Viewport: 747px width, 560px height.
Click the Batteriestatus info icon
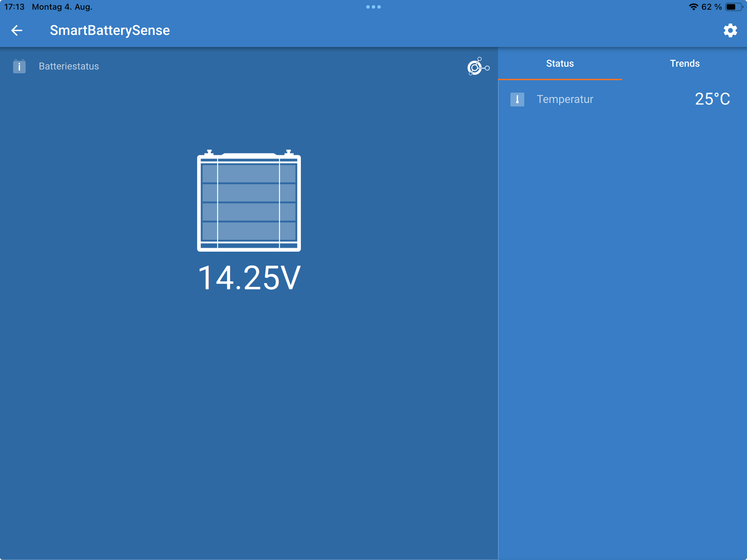[19, 66]
